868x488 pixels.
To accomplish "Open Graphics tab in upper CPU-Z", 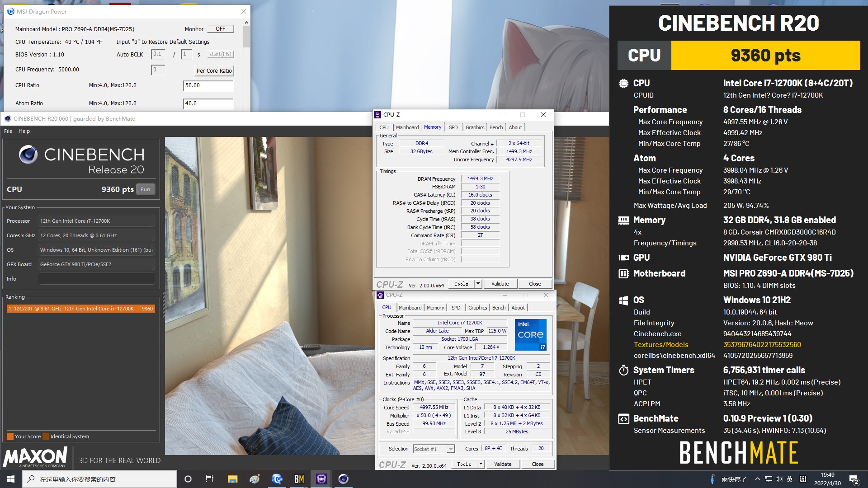I will point(475,127).
